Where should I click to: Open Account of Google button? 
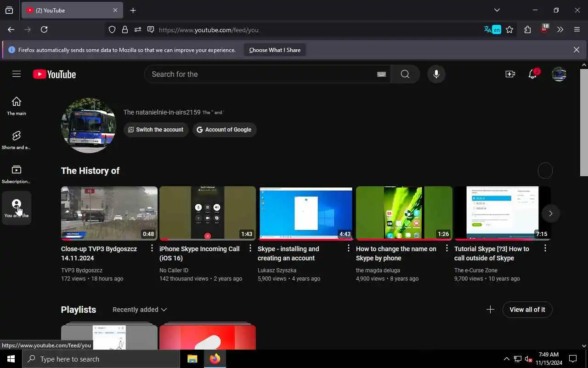[x=224, y=130]
